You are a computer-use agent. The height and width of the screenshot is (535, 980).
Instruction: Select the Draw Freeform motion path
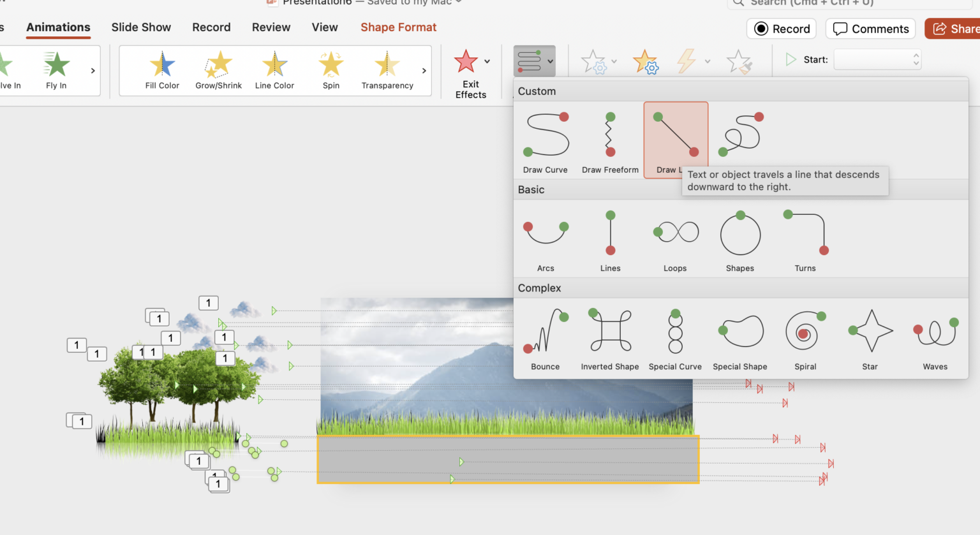[610, 142]
